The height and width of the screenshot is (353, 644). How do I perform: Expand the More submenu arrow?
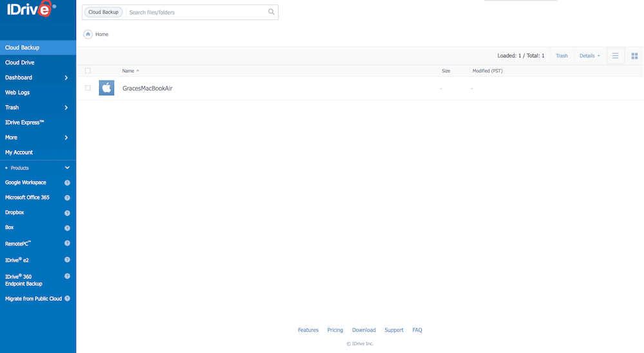tap(66, 138)
